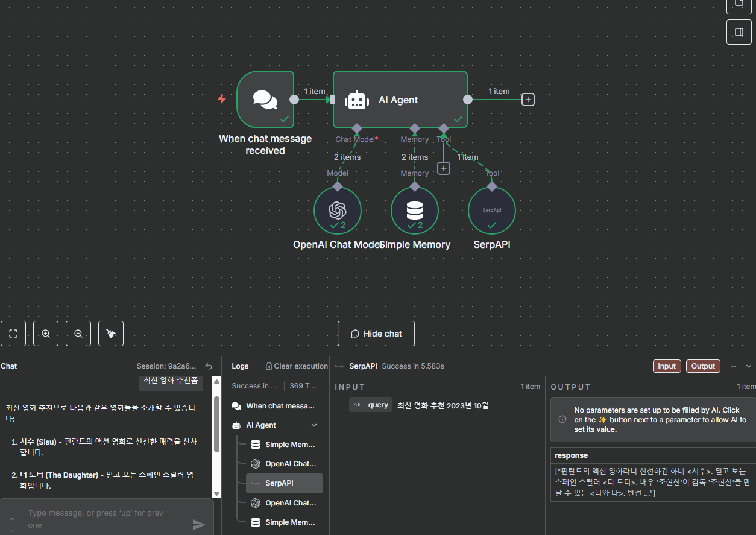Click the info icon in the output notice
This screenshot has width=756, height=535.
[x=562, y=419]
